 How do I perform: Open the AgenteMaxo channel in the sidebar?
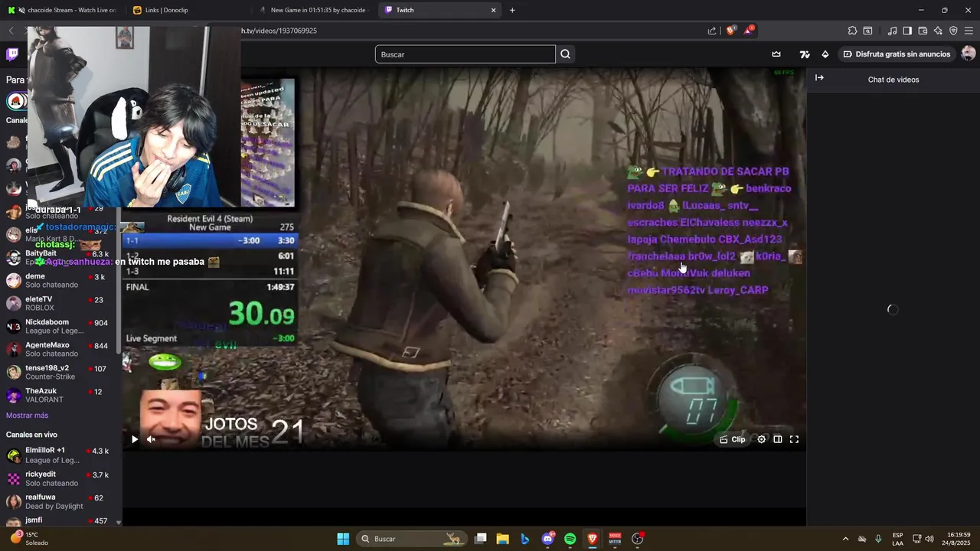tap(60, 349)
